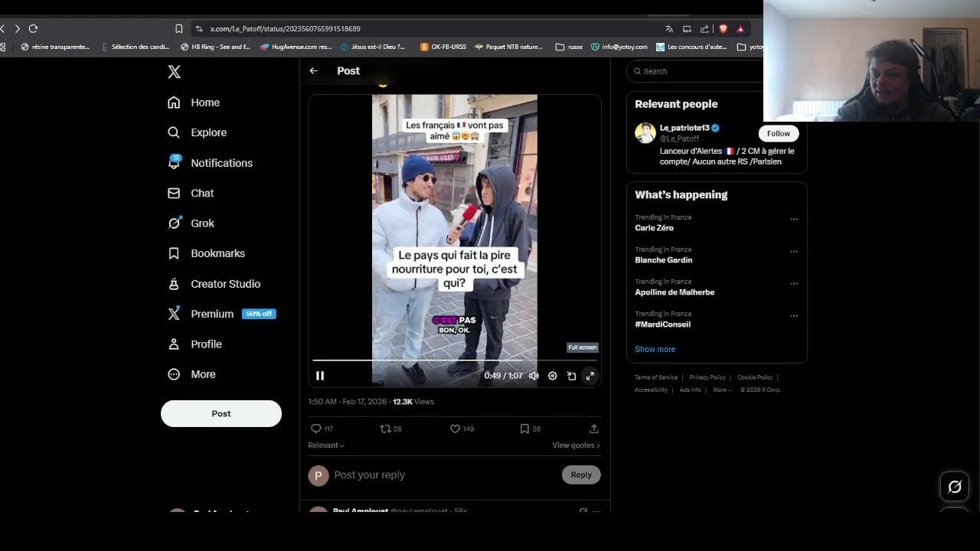Open options for the Blanche Gardin trend

tap(794, 251)
